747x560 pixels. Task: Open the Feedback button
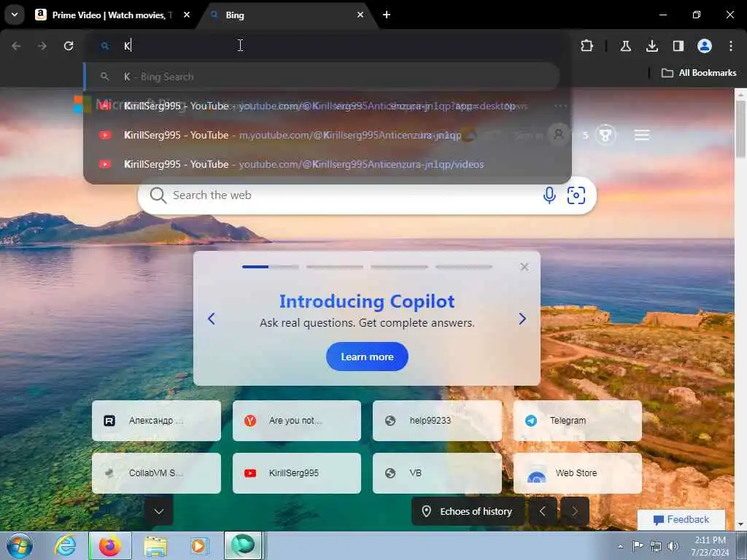[681, 519]
